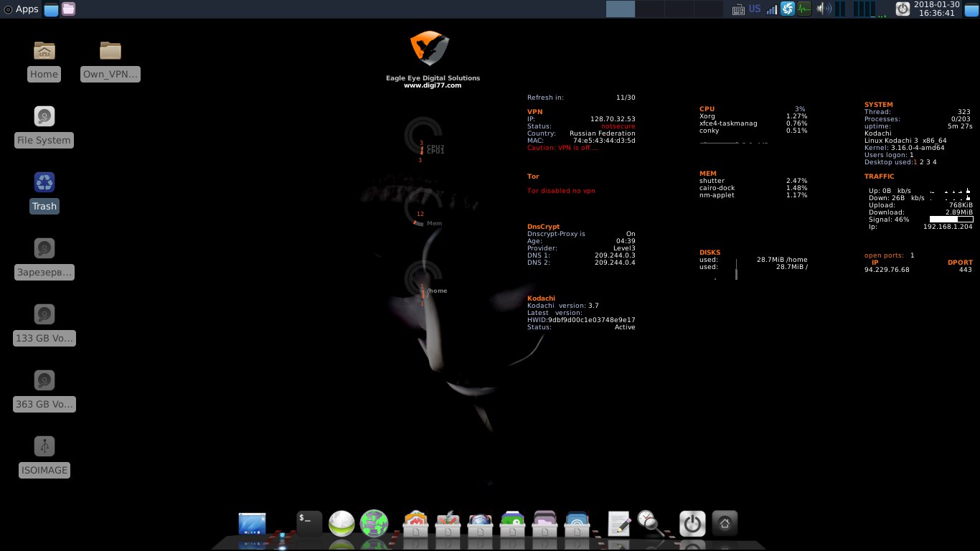Open the network signal bars tray icon
Viewport: 980px width, 551px height.
(x=772, y=9)
